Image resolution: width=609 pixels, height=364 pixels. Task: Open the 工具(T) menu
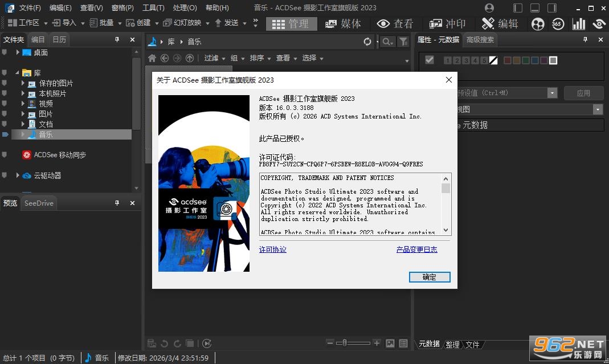pyautogui.click(x=153, y=8)
